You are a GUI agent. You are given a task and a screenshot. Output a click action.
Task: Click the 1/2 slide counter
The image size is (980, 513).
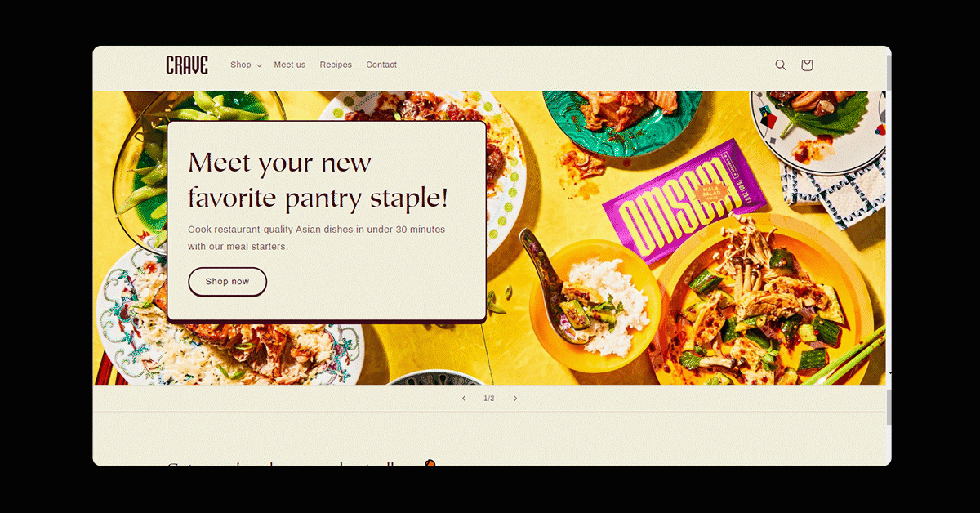pyautogui.click(x=489, y=399)
